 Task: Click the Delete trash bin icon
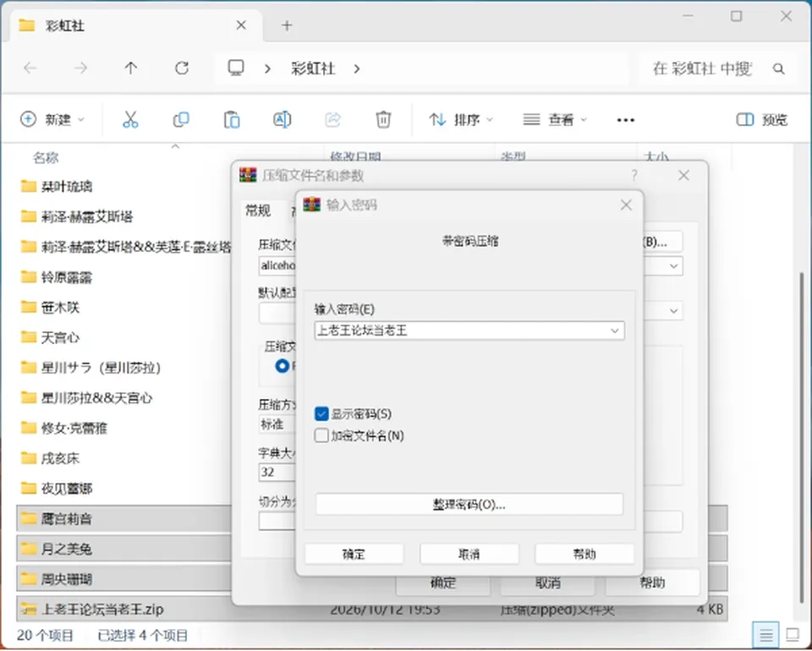pyautogui.click(x=383, y=119)
